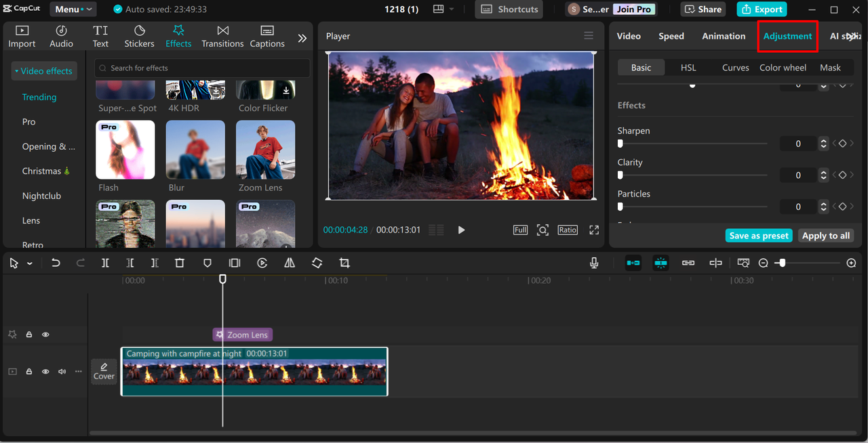Show more tabs with double-chevron
Screen dimensions: 868x443
click(x=302, y=38)
